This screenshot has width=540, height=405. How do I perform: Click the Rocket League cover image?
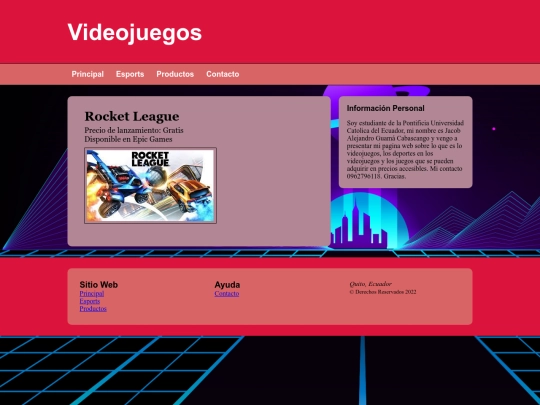pos(150,186)
